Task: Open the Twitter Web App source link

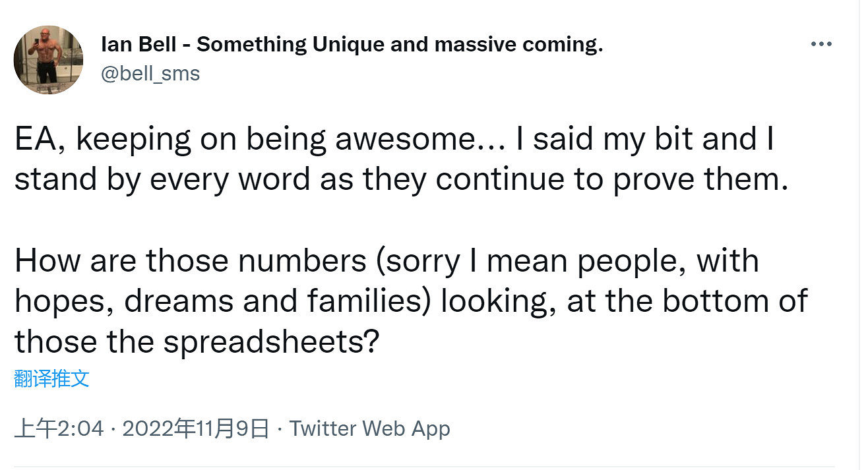Action: click(369, 429)
